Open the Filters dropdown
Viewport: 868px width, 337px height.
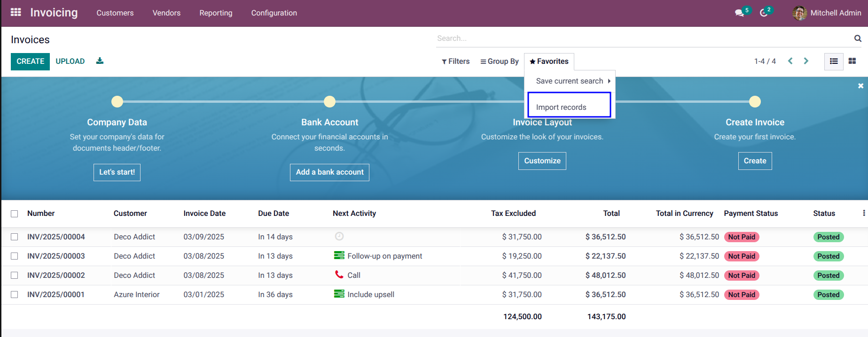click(455, 61)
